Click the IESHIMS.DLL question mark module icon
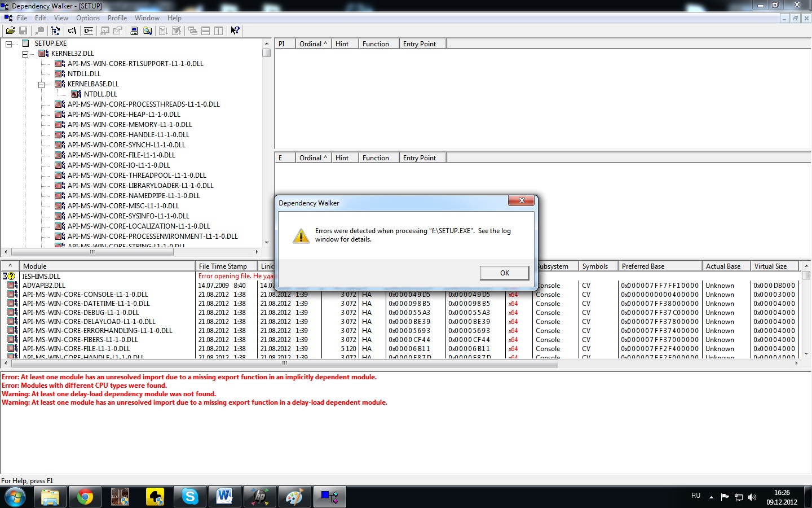 (11, 277)
